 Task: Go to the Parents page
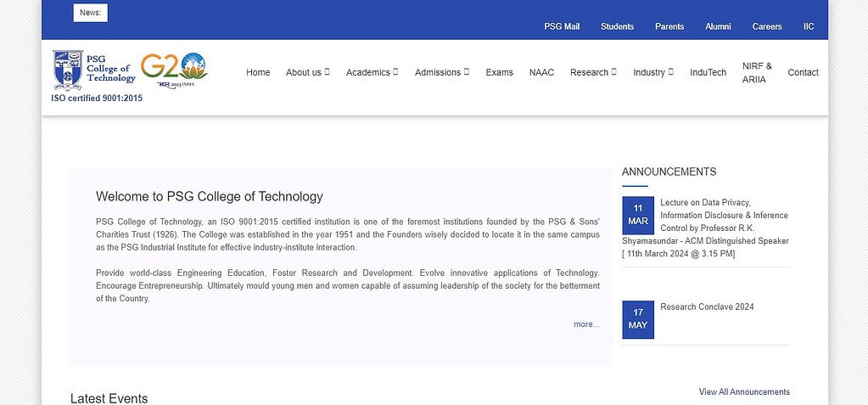pos(669,26)
